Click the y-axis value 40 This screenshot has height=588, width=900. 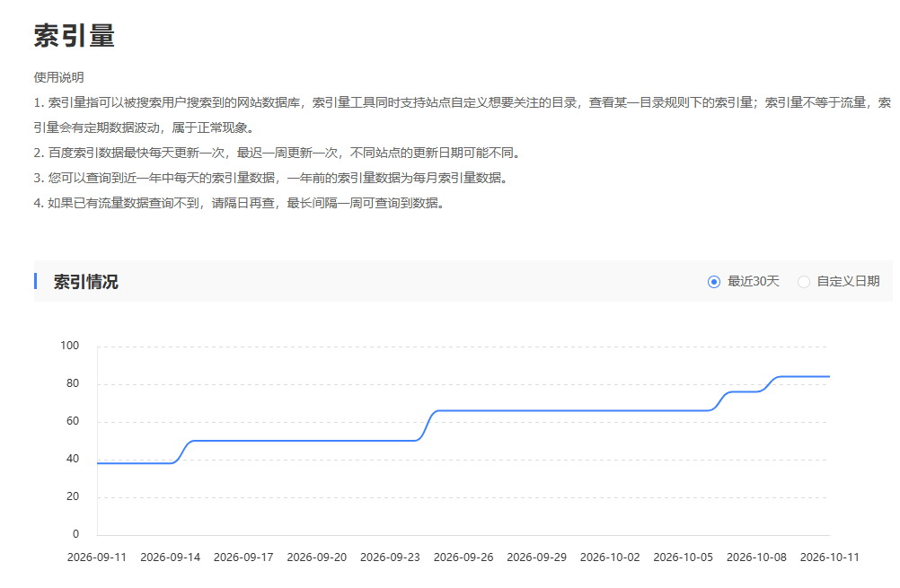coord(73,459)
